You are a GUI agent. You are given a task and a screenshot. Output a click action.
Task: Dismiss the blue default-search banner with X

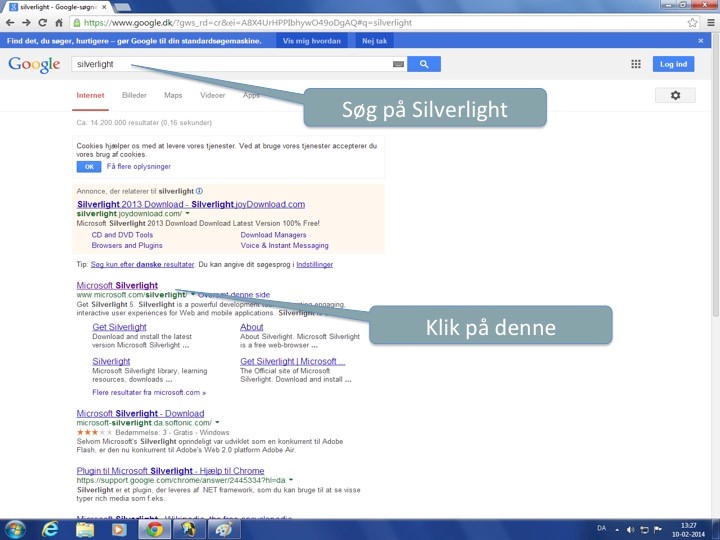click(x=701, y=41)
